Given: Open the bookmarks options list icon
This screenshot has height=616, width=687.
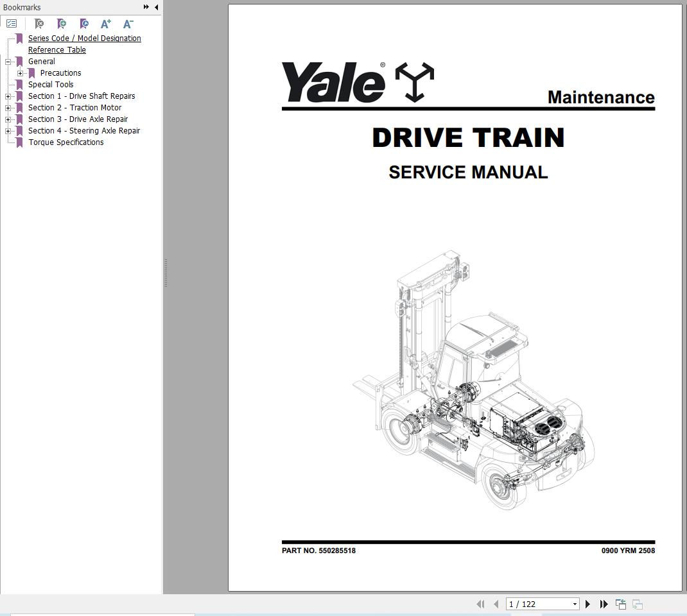Looking at the screenshot, I should [12, 24].
